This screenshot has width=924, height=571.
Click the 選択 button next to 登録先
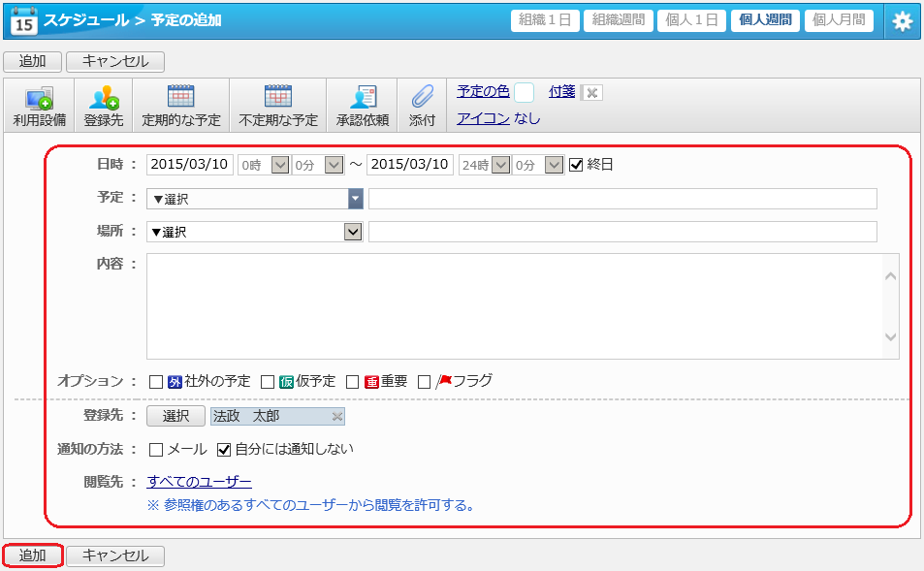pyautogui.click(x=175, y=416)
